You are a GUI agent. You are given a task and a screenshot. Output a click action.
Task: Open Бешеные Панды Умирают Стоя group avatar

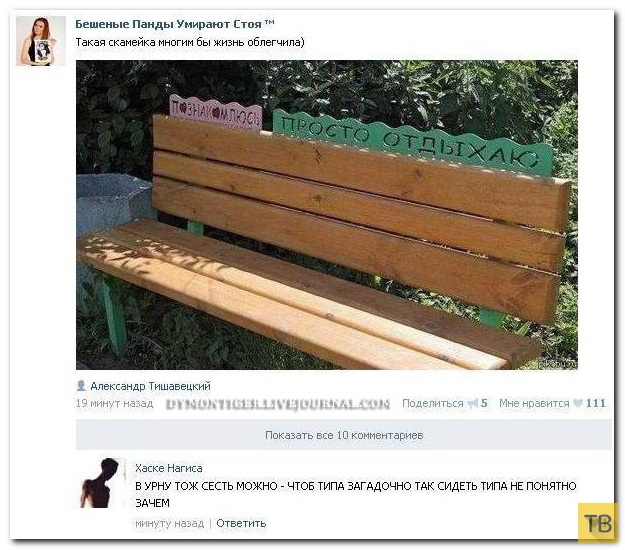(x=41, y=41)
